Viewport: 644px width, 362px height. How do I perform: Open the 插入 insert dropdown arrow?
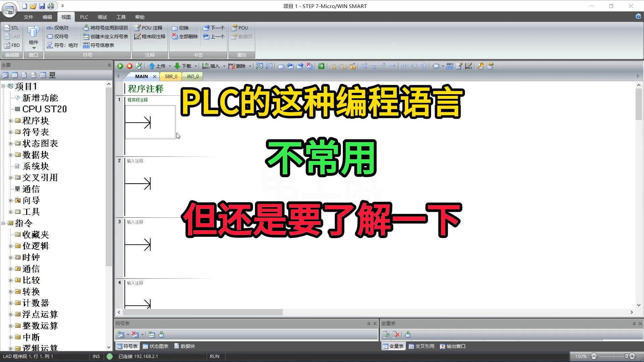click(x=224, y=66)
